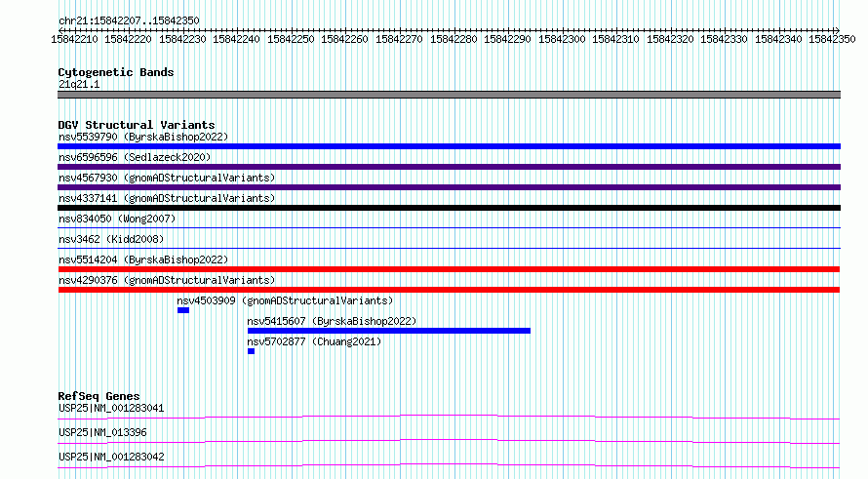Click ruler position 15842290
This screenshot has height=479, width=868.
pos(507,39)
